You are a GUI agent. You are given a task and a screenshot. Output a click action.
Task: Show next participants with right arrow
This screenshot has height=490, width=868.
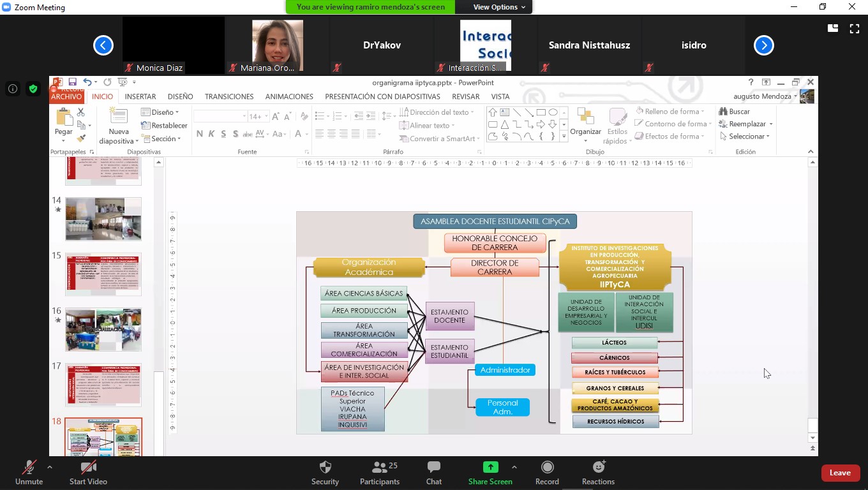click(763, 45)
